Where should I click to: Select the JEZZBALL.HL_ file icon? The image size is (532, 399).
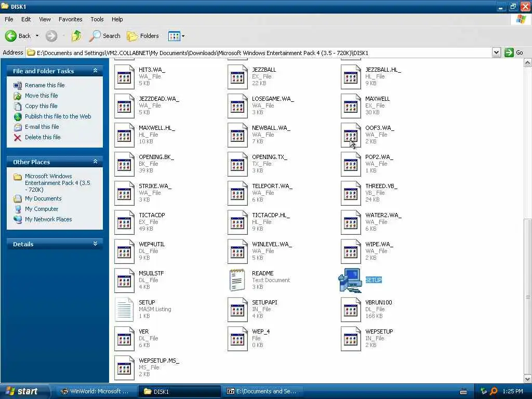pos(351,77)
